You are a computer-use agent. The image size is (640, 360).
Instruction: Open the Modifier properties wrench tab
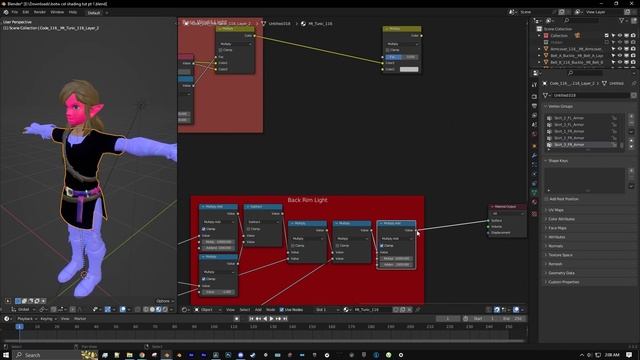tap(535, 156)
